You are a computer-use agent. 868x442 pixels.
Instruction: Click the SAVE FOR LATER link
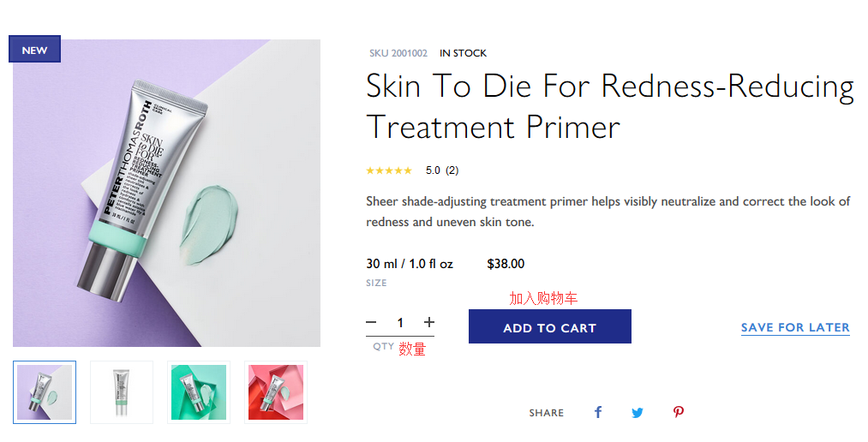[795, 327]
